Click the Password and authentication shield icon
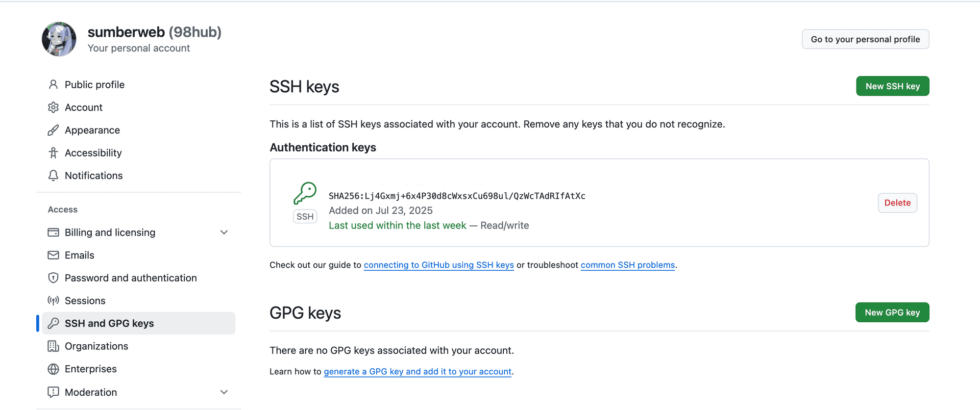 click(x=54, y=277)
